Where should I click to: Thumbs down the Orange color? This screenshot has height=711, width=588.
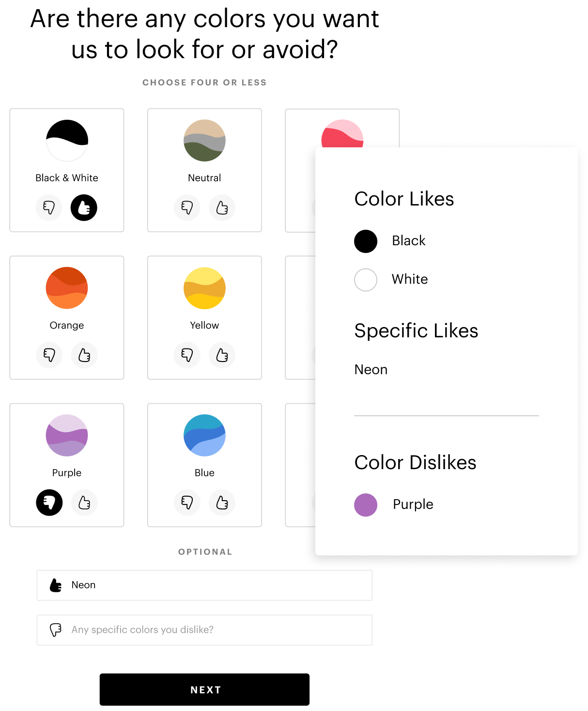pyautogui.click(x=49, y=355)
